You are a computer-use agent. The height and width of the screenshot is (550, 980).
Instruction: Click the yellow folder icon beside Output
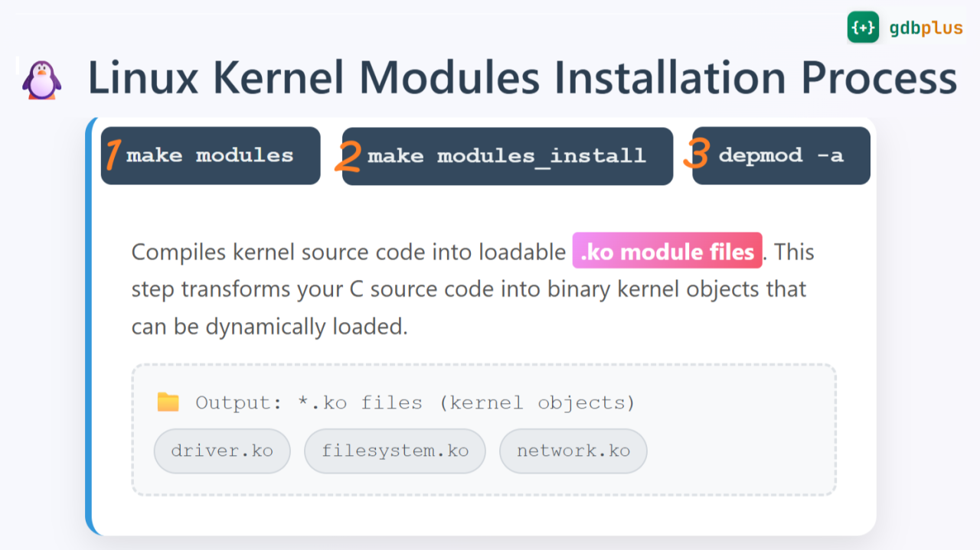168,402
